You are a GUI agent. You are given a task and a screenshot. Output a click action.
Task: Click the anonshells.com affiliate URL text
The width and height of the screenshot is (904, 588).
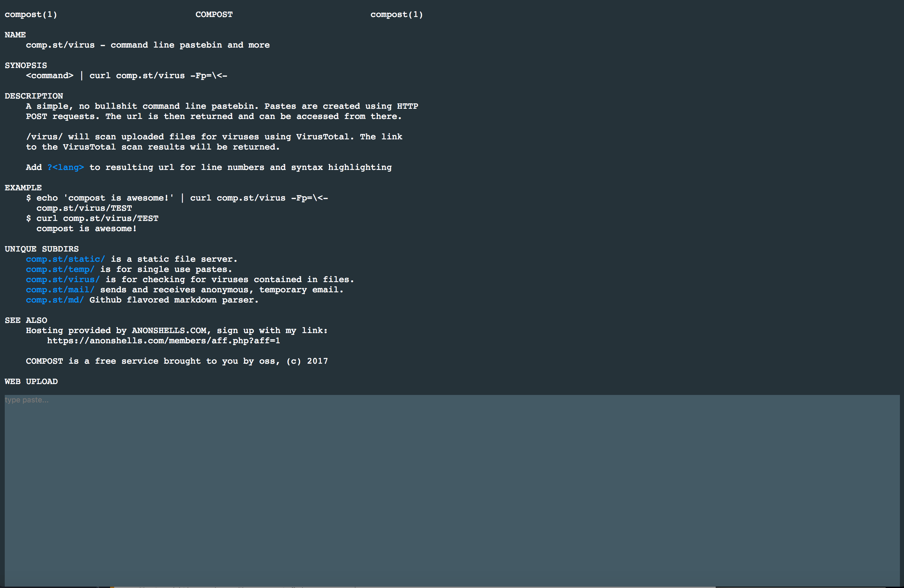point(163,341)
